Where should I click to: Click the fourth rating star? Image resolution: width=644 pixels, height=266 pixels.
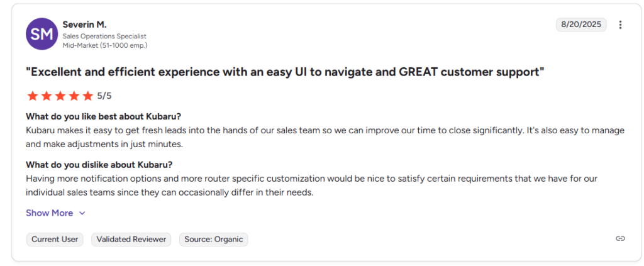[x=74, y=96]
